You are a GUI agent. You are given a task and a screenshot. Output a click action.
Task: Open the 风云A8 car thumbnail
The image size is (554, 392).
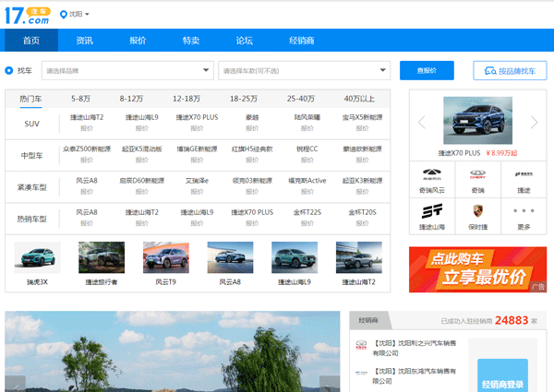tap(230, 257)
